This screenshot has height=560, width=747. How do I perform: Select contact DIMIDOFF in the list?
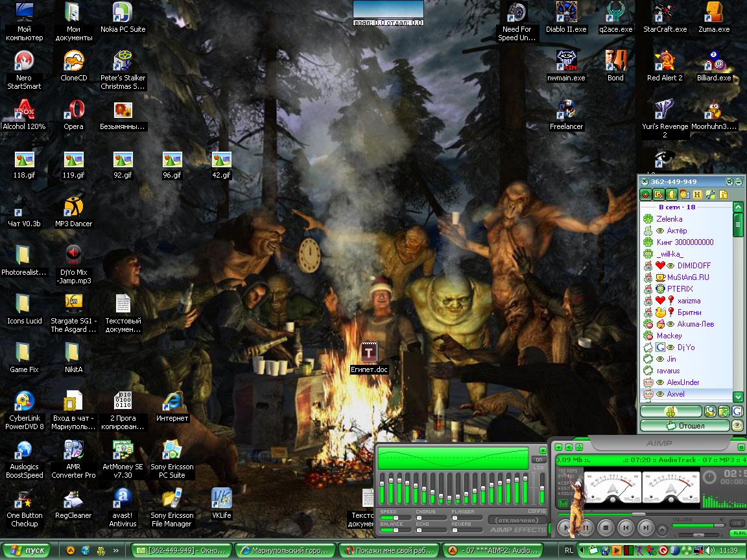click(693, 266)
